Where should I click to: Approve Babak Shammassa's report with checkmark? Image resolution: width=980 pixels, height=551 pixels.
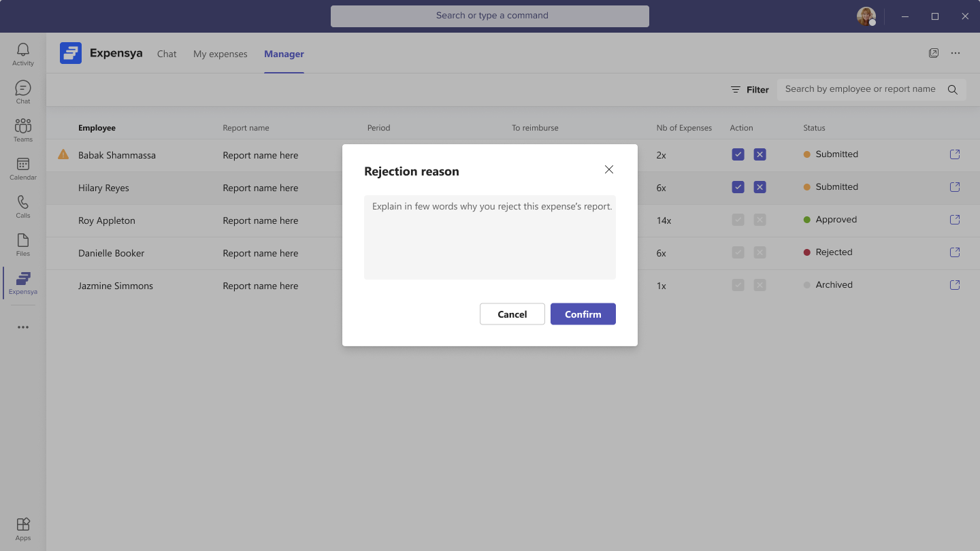coord(738,154)
